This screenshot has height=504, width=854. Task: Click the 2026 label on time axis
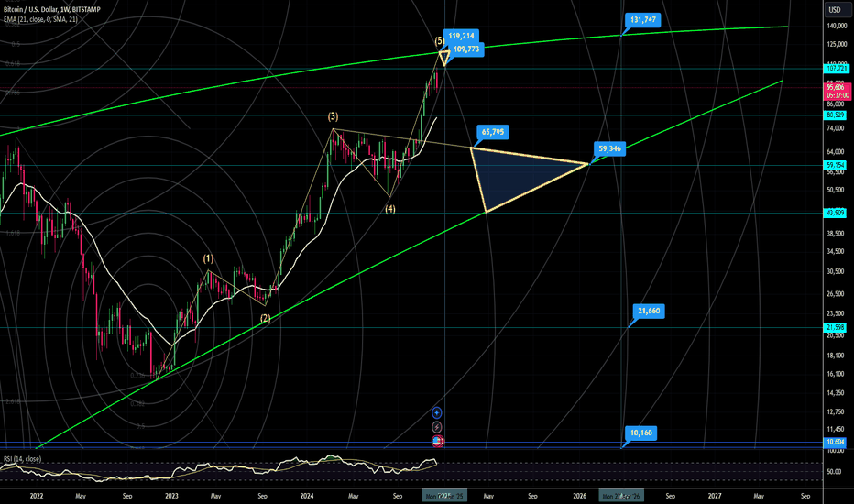click(x=579, y=497)
